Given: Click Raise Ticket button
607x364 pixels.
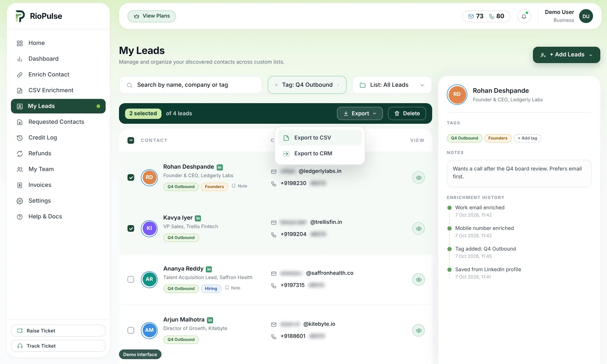Looking at the screenshot, I should (x=58, y=331).
